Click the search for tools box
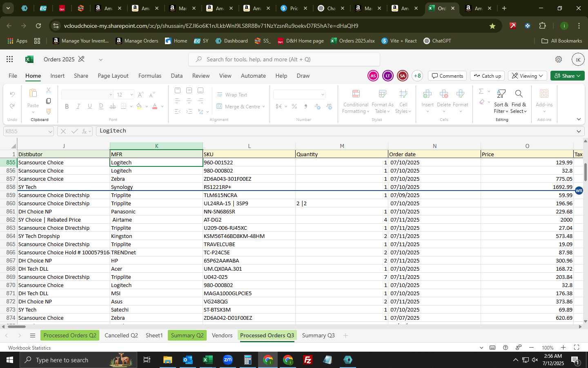 coord(284,59)
